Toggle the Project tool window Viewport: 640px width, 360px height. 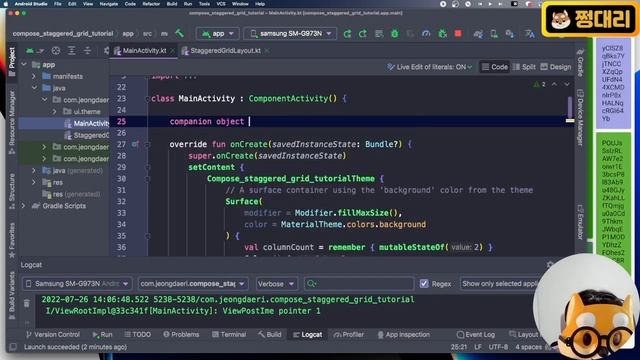point(12,61)
